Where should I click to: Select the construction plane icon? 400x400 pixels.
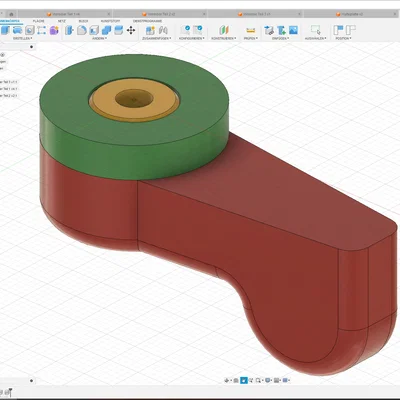tap(224, 30)
